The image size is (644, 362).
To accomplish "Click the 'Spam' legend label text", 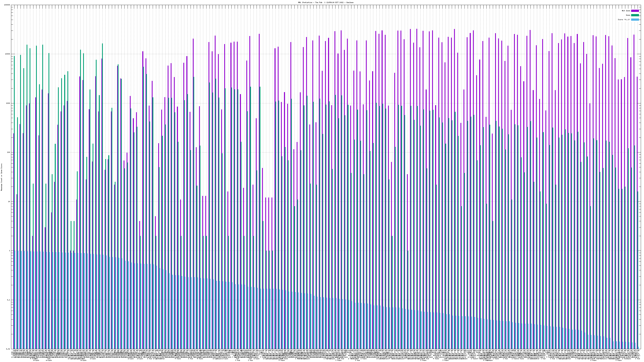I will (x=628, y=15).
